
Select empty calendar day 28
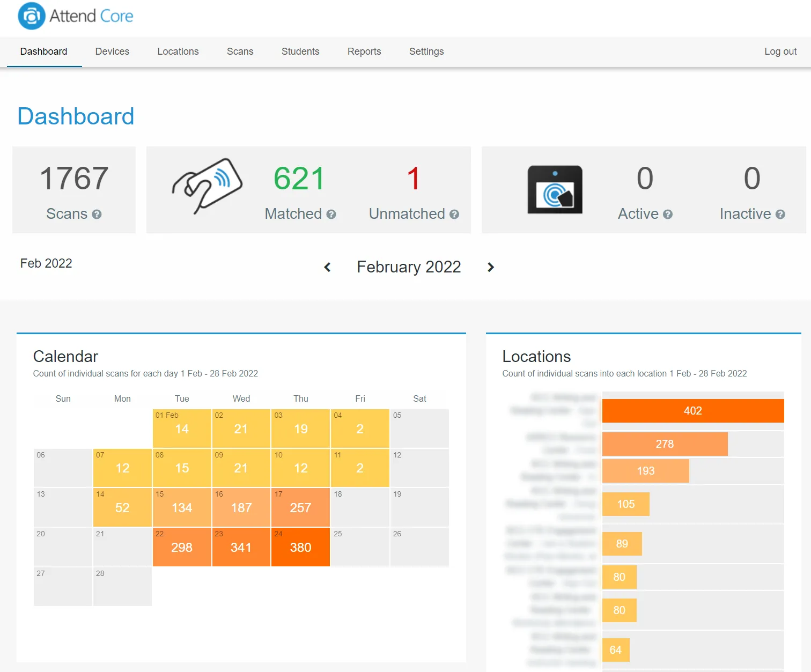point(122,587)
